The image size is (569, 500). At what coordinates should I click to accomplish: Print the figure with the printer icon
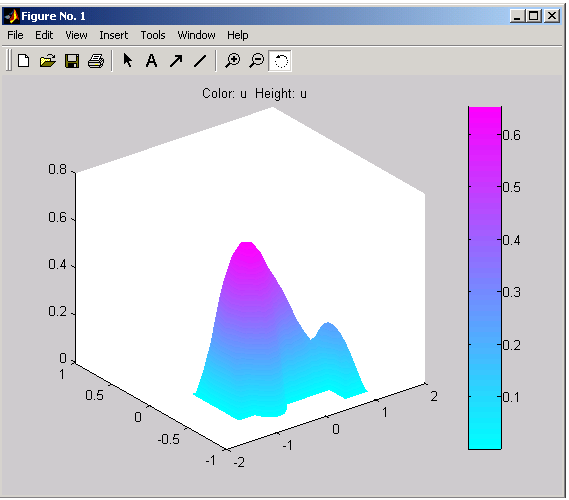[x=96, y=61]
